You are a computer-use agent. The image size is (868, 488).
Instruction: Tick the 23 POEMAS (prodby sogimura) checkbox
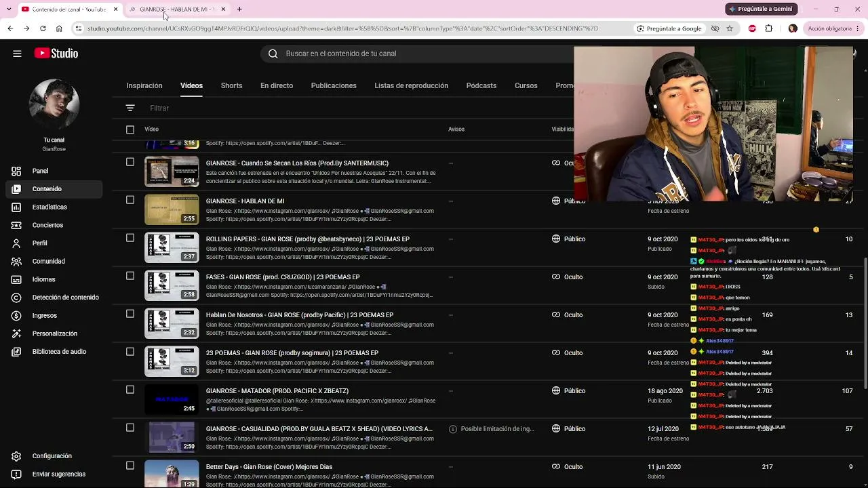(x=130, y=352)
